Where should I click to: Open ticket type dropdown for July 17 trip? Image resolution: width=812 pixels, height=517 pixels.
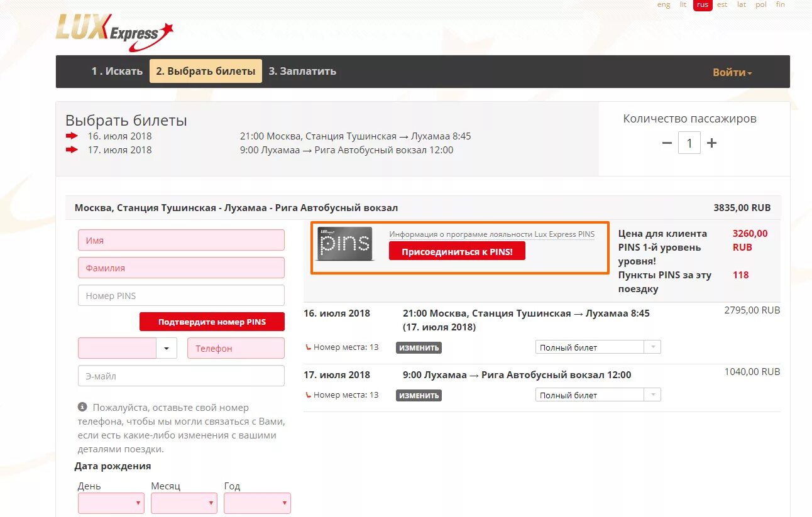598,395
